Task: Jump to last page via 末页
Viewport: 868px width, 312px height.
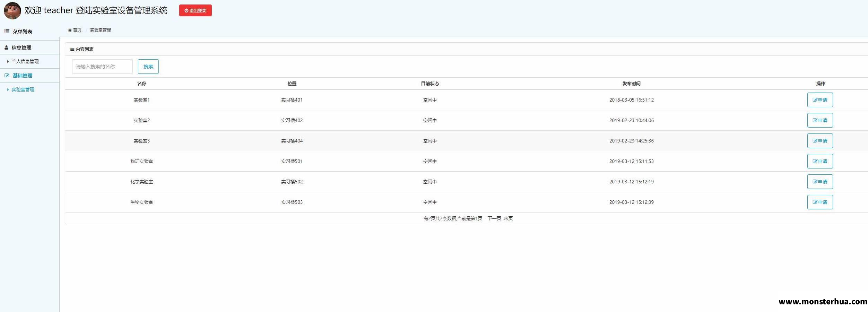Action: (x=508, y=218)
